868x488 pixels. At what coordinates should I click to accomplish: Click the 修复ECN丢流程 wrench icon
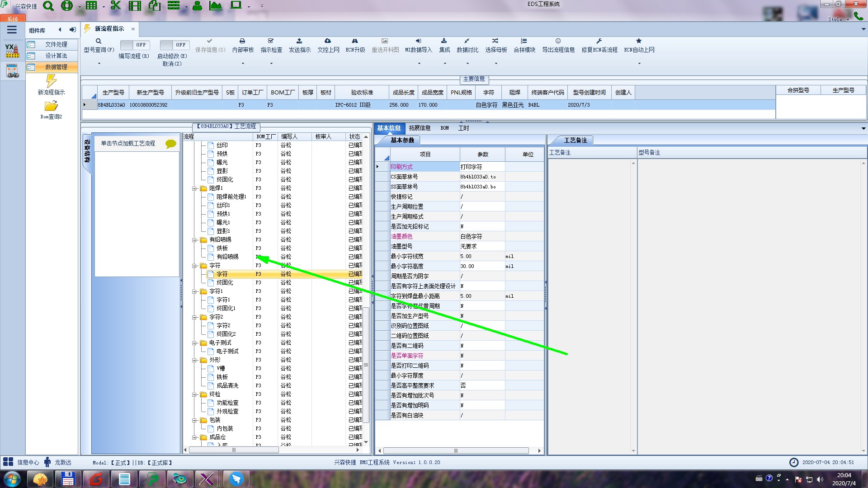point(599,41)
